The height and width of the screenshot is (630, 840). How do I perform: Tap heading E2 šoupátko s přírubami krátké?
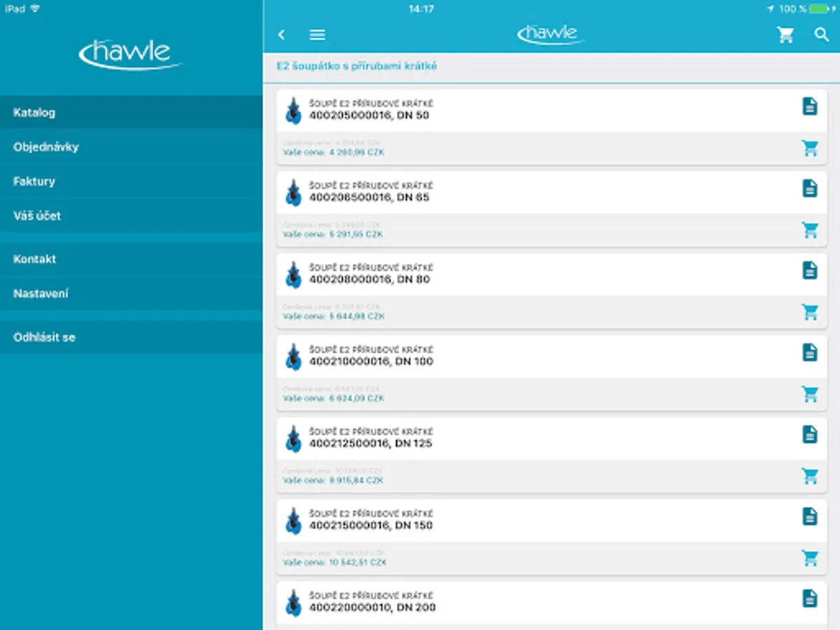pyautogui.click(x=357, y=66)
